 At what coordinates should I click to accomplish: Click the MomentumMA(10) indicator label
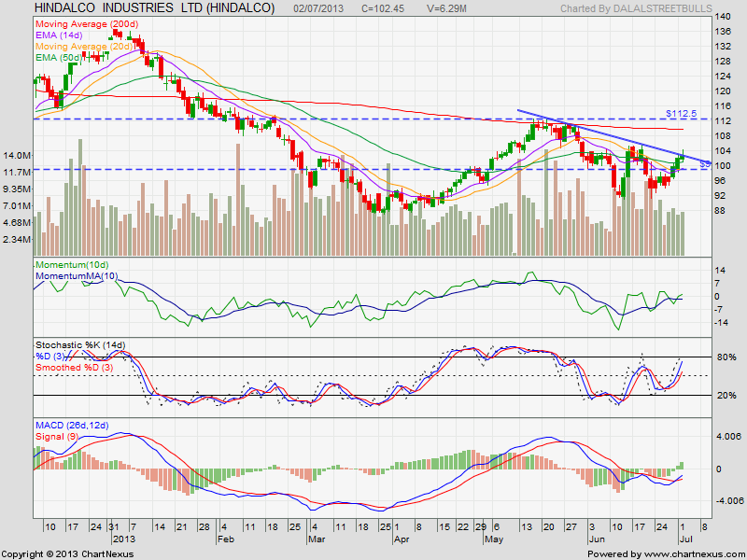pyautogui.click(x=77, y=276)
